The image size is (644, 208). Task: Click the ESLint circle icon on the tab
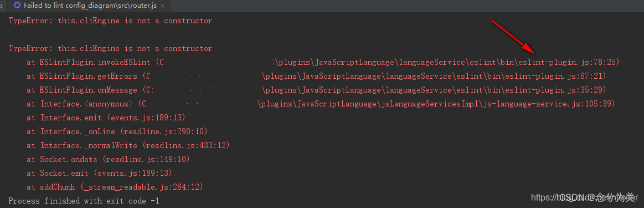[17, 6]
